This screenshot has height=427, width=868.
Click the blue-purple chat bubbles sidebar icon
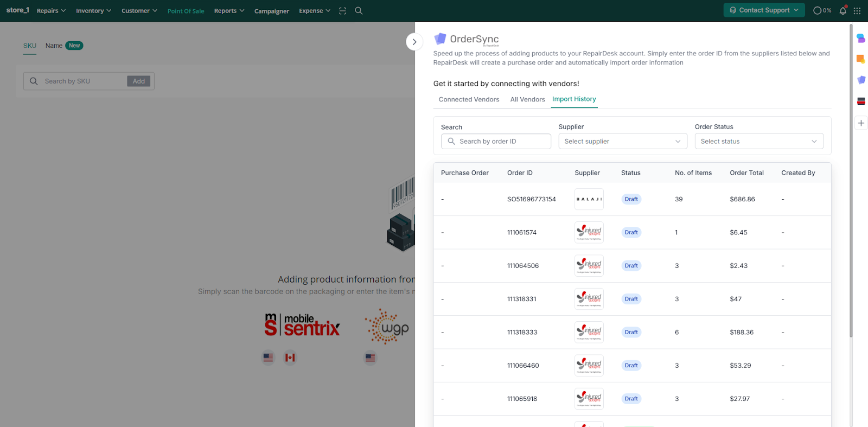tap(861, 38)
